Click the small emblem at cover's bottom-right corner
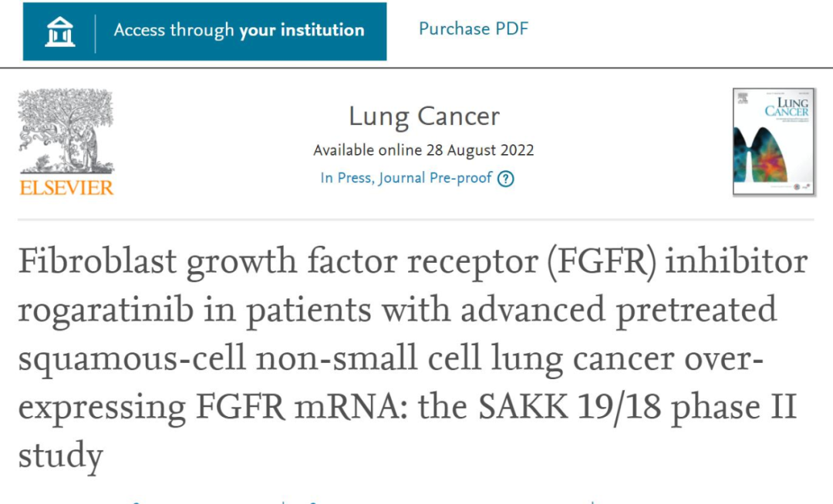This screenshot has height=504, width=833. (804, 186)
